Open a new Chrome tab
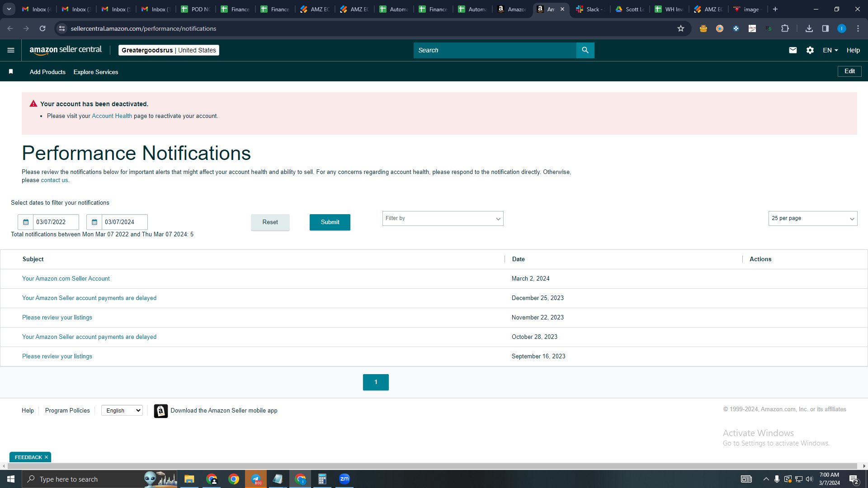The height and width of the screenshot is (488, 868). coord(775,9)
